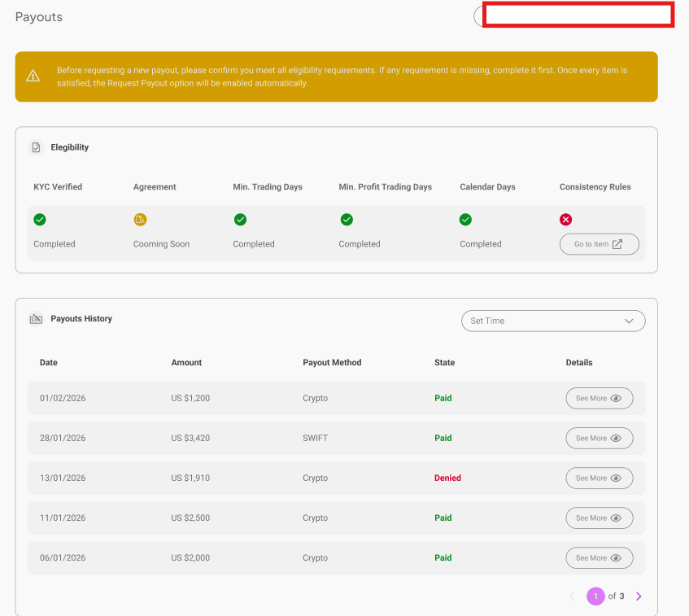Click the Set Time dropdown chevron arrow
This screenshot has height=616, width=689.
[x=629, y=321]
